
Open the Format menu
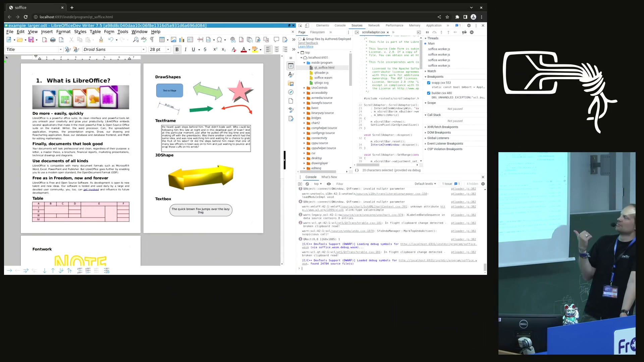tap(63, 32)
